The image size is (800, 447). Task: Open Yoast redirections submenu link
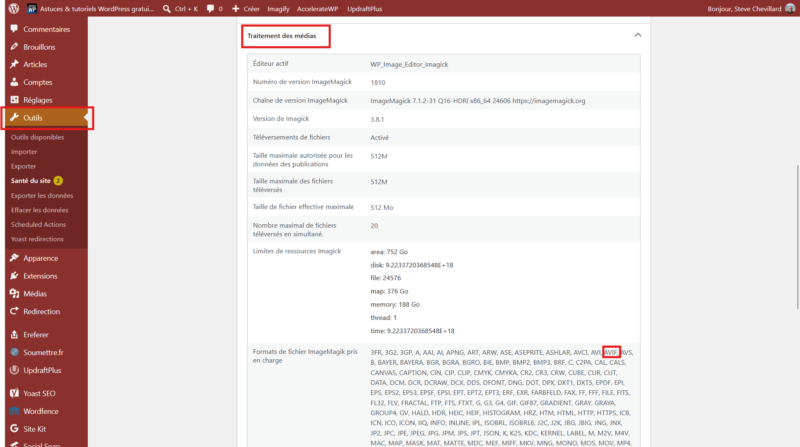tap(37, 239)
